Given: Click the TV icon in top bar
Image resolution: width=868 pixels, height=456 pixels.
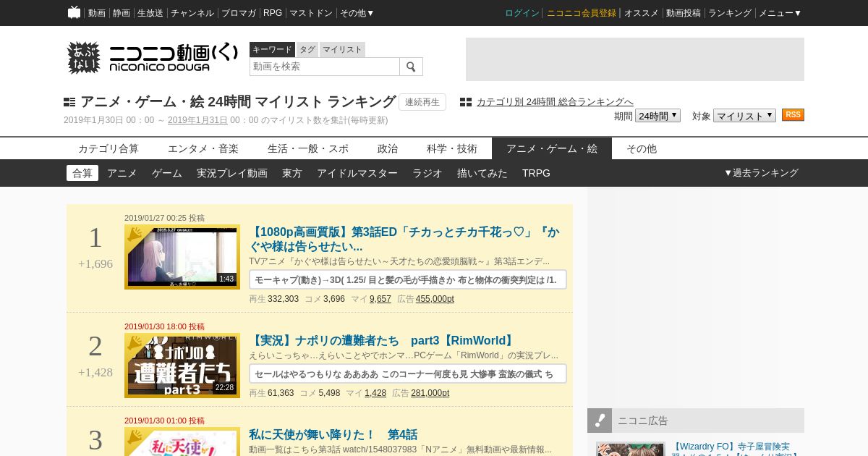Looking at the screenshot, I should 74,12.
